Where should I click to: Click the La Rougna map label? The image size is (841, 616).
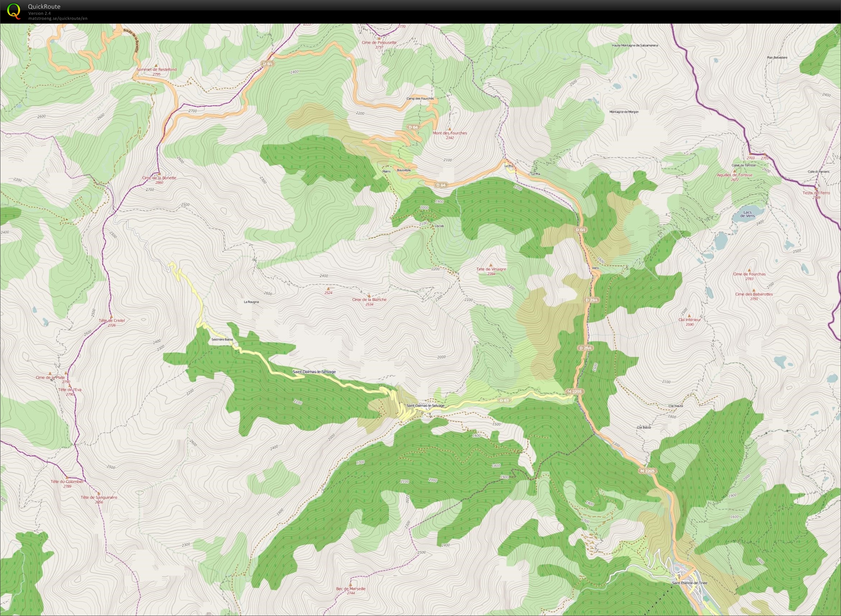point(251,302)
